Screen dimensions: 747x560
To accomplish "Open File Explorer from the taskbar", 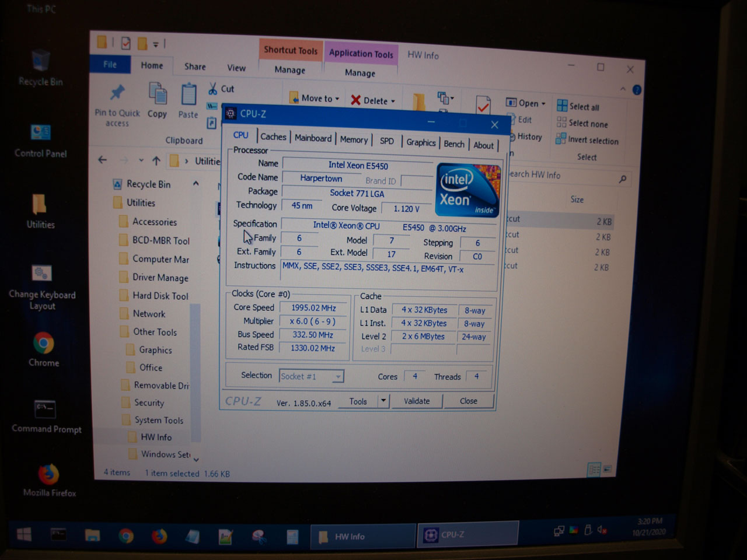I will [92, 535].
